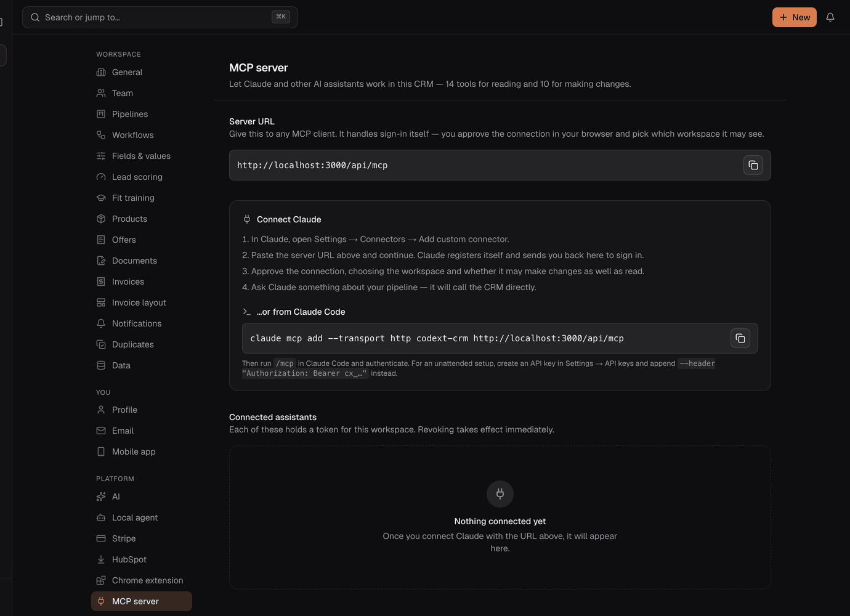This screenshot has height=616, width=850.
Task: Click the claude mcp add command text
Action: (437, 338)
